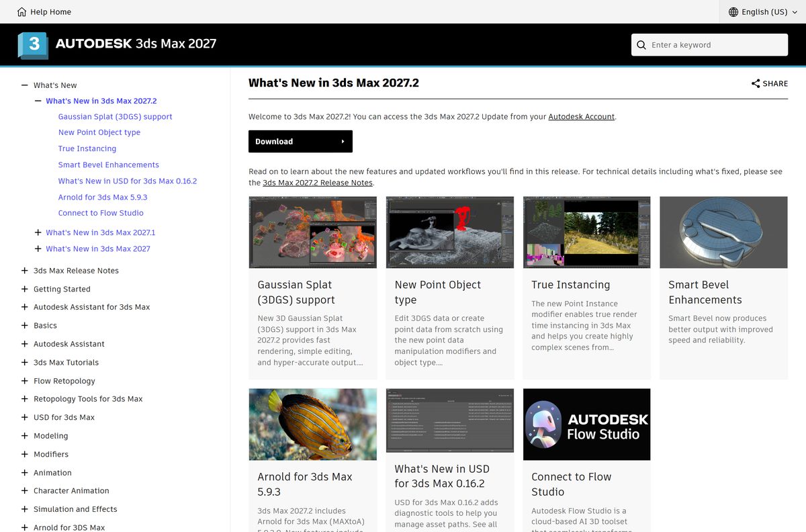Viewport: 806px width, 532px height.
Task: Expand the Getting Started section
Action: pyautogui.click(x=25, y=289)
